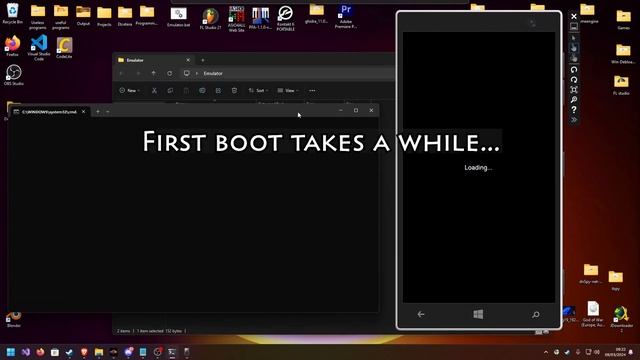Image resolution: width=640 pixels, height=360 pixels.
Task: Enable single-finger touch input in emulator toolbar
Action: click(x=573, y=48)
